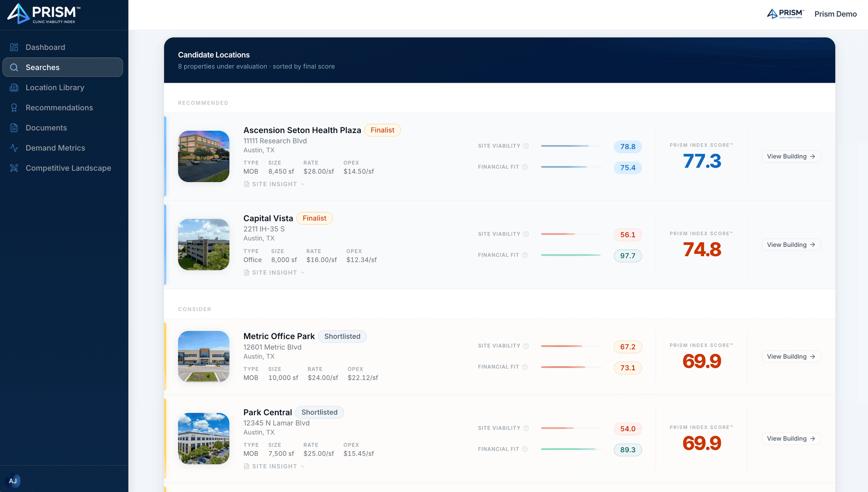
Task: Open Park Central building photo
Action: [x=203, y=438]
